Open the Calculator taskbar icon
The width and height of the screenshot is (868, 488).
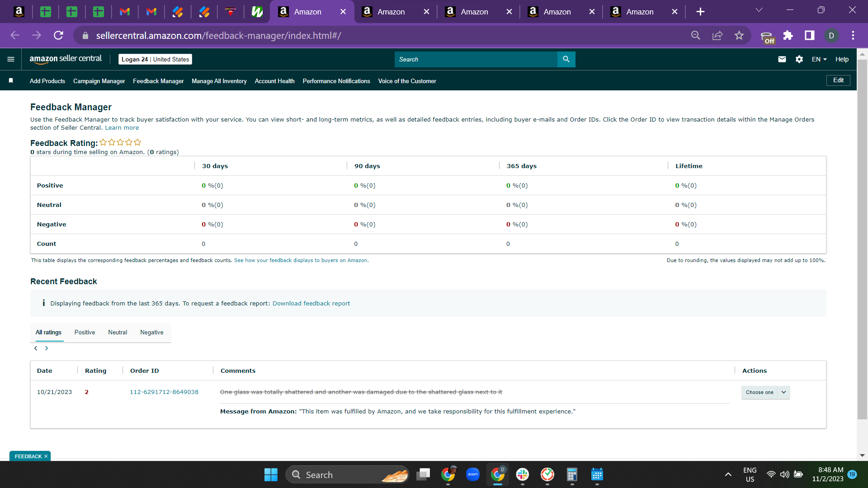click(x=572, y=474)
